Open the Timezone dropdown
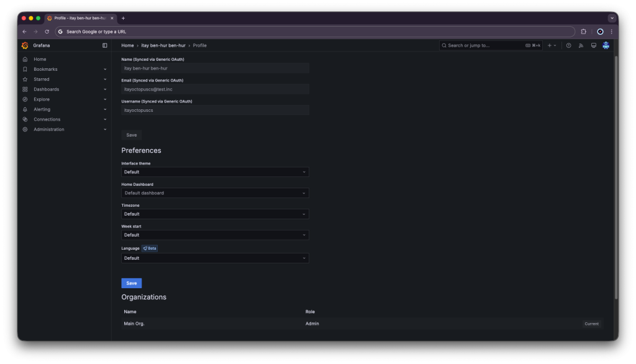This screenshot has width=636, height=364. coord(215,214)
